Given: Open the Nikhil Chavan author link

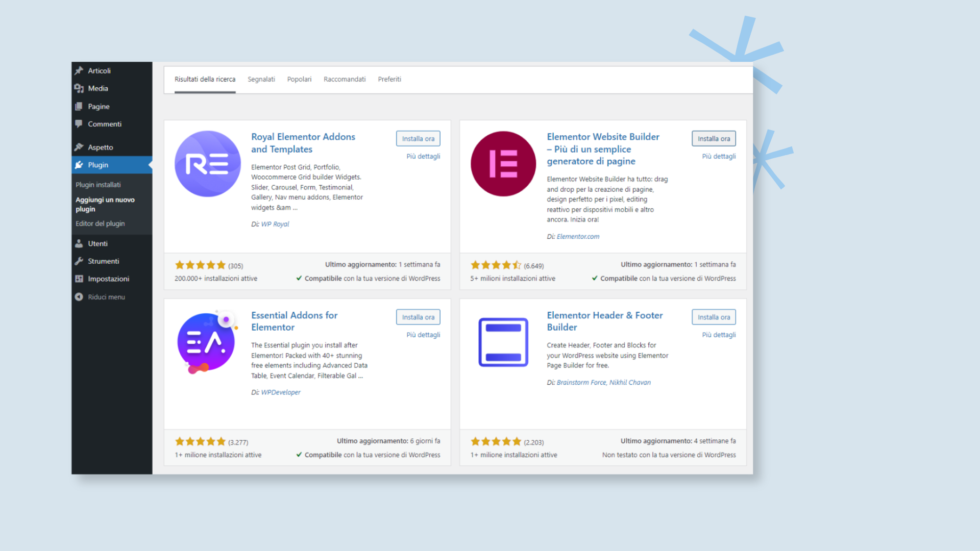Looking at the screenshot, I should pos(630,383).
